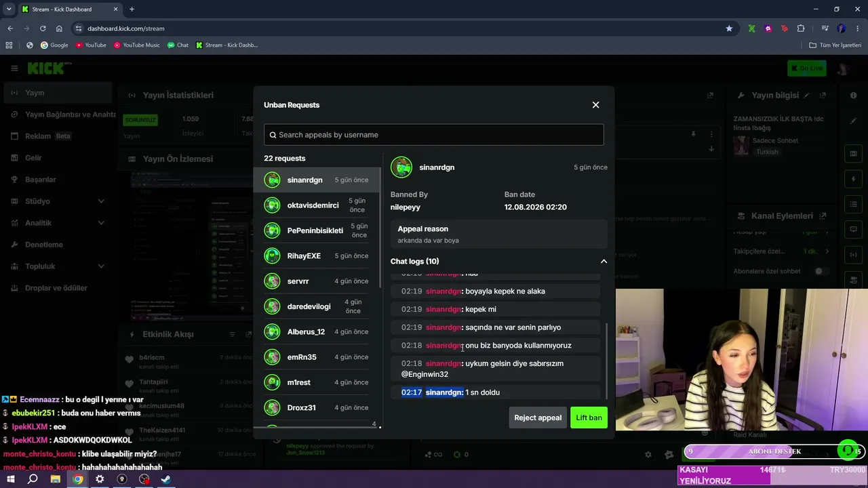Reject the appeal from sinanrdgn

pyautogui.click(x=538, y=418)
